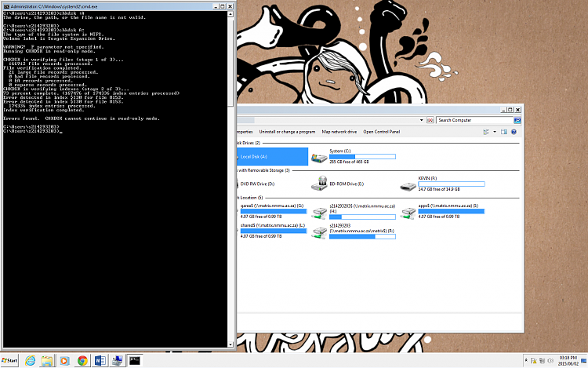Screen dimensions: 588x368
Task: Click the stop/refresh button beside address bar
Action: click(430, 120)
